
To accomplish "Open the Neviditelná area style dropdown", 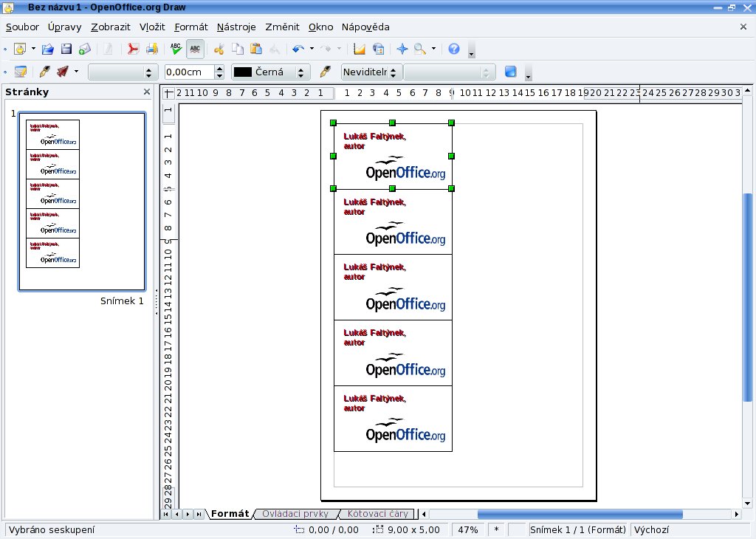I will pyautogui.click(x=371, y=72).
